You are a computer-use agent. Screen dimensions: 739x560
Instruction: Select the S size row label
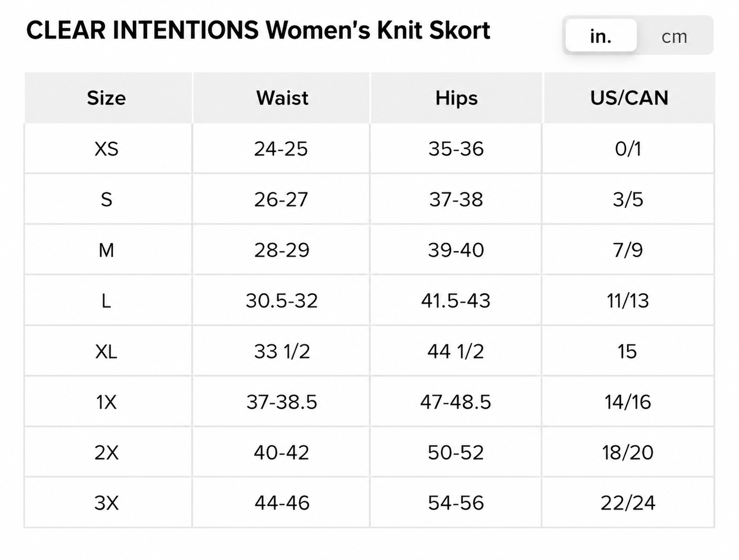(106, 199)
